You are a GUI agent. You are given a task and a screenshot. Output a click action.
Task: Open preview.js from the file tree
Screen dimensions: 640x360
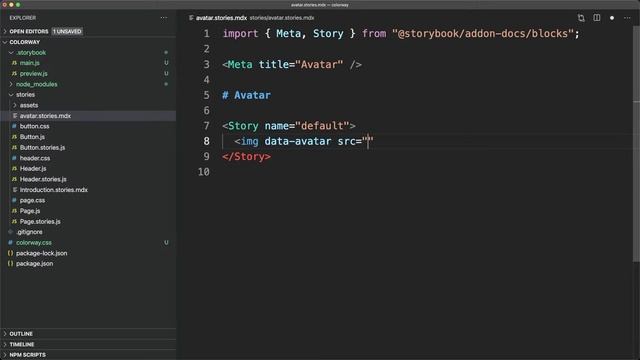tap(33, 73)
